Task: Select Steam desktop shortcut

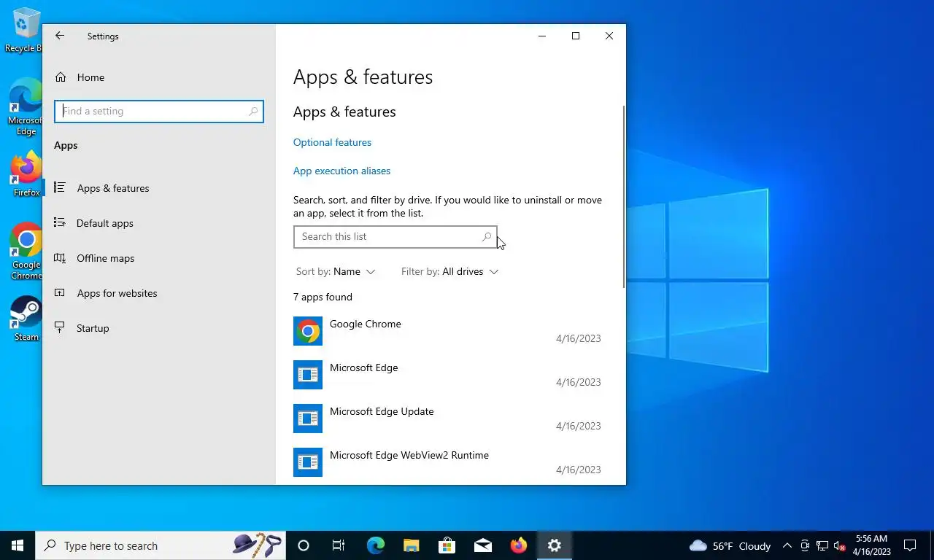Action: (26, 319)
